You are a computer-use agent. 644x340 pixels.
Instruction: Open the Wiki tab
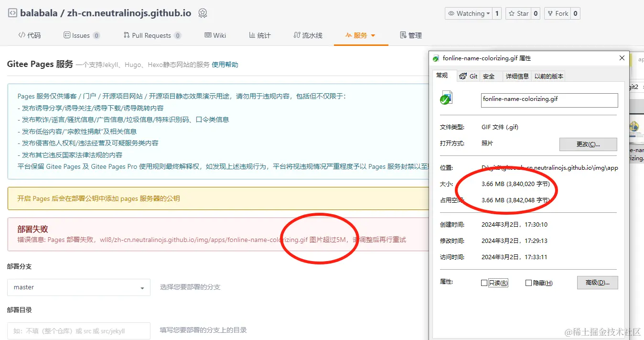click(x=215, y=35)
